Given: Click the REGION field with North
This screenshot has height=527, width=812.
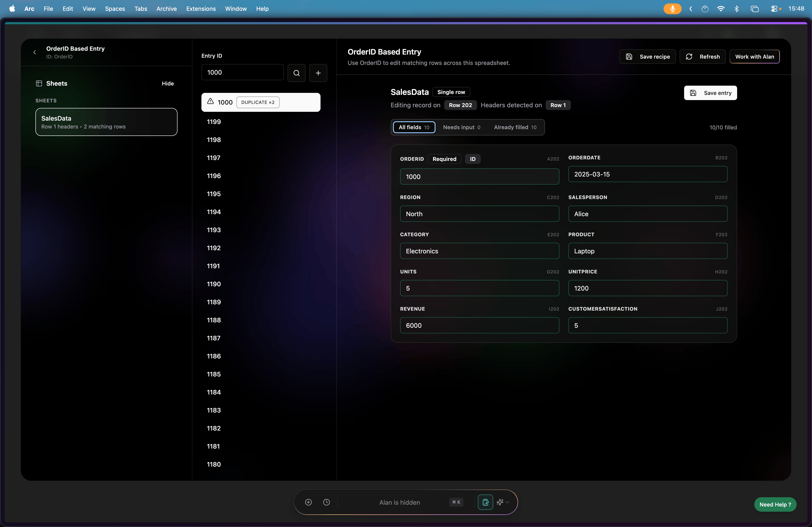Looking at the screenshot, I should coord(479,214).
